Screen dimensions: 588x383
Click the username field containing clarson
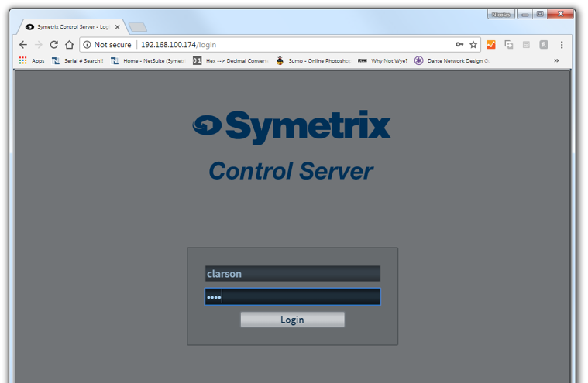292,274
